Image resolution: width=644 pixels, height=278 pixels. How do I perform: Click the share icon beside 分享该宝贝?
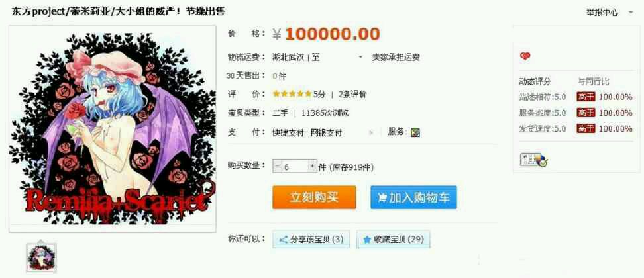(x=283, y=240)
